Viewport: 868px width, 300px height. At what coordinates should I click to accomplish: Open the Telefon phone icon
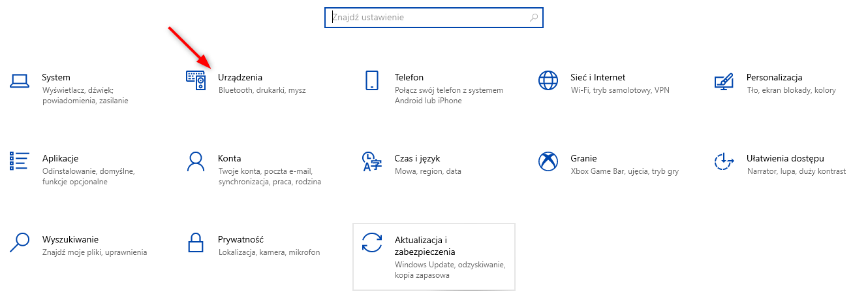pyautogui.click(x=372, y=81)
